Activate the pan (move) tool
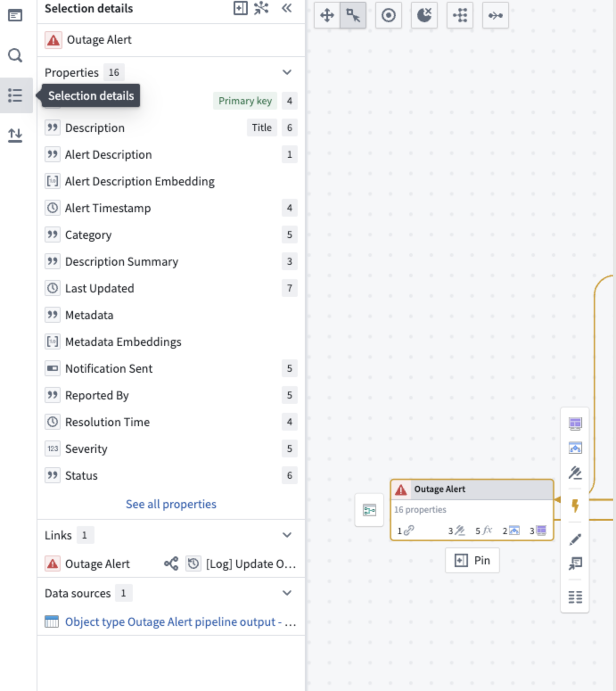This screenshot has width=616, height=691. [x=327, y=16]
